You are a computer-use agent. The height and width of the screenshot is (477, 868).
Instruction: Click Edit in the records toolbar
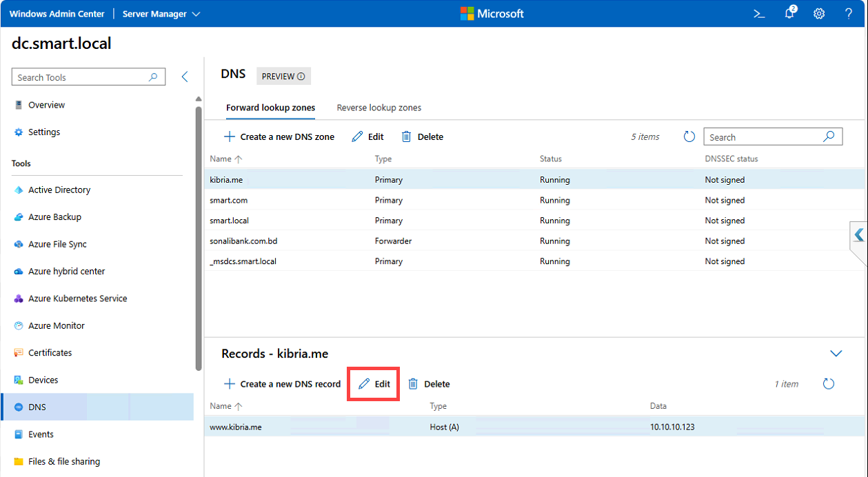coord(374,384)
